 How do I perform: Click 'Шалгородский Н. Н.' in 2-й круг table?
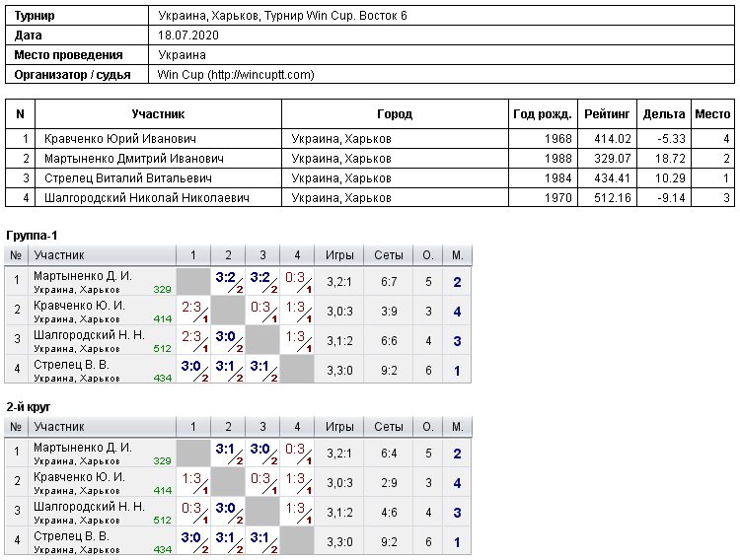89,507
